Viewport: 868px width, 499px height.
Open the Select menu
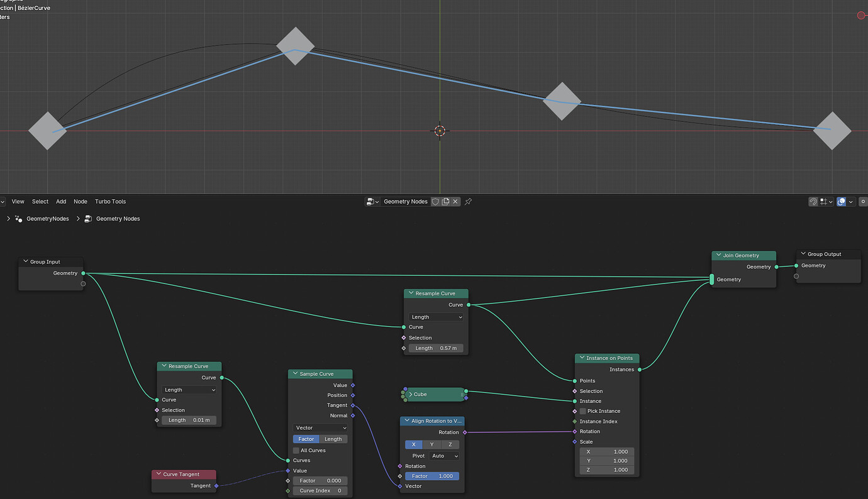[x=40, y=202]
